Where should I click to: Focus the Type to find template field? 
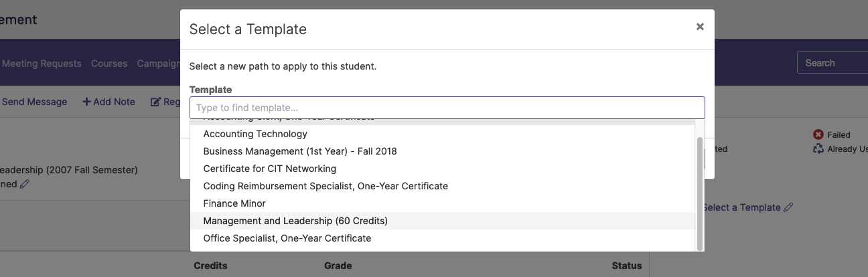tap(447, 108)
